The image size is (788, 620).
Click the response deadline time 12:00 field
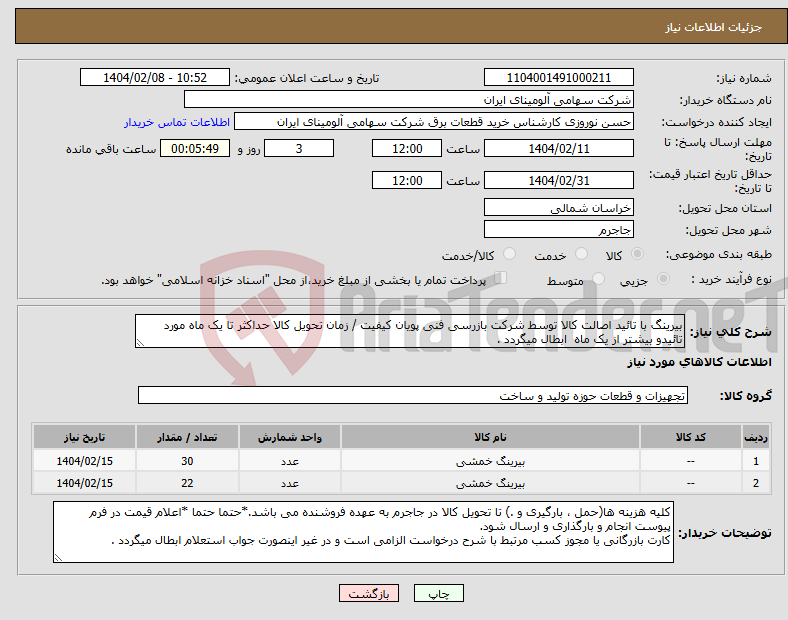pos(407,149)
